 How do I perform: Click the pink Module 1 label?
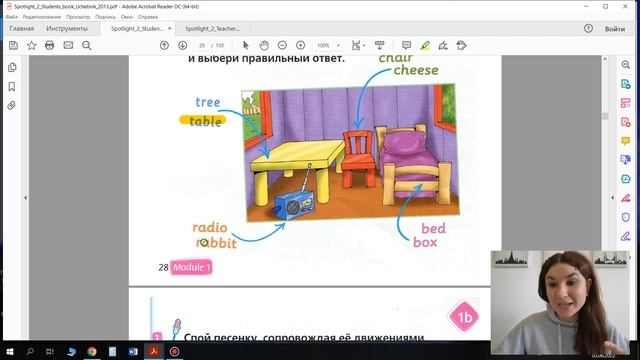coord(191,267)
